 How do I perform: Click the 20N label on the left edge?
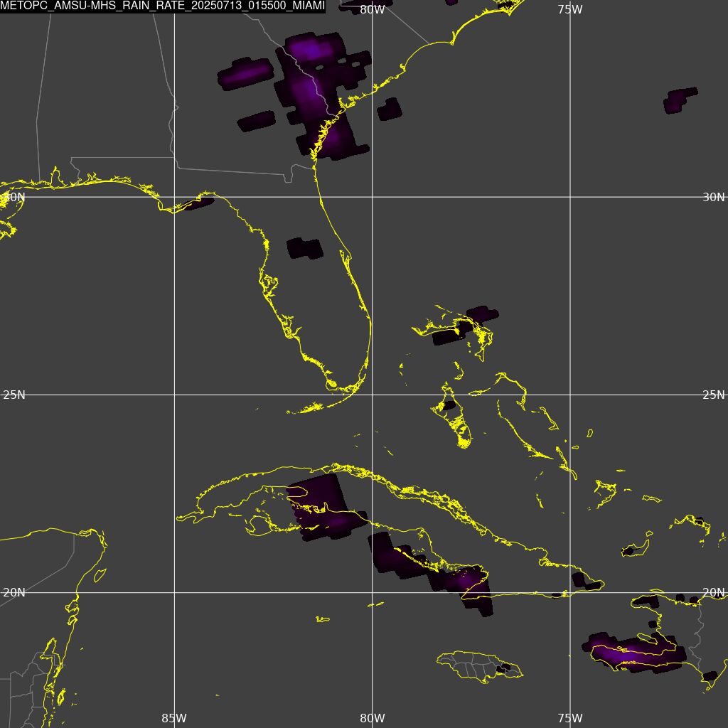(x=14, y=593)
